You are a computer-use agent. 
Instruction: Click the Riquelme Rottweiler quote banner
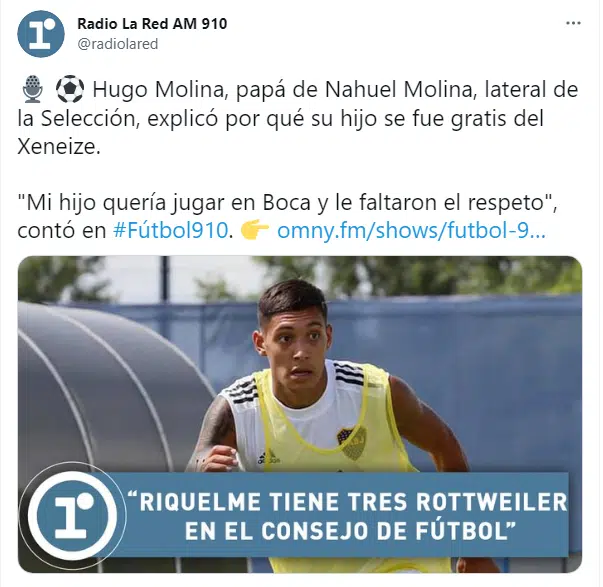pos(346,515)
